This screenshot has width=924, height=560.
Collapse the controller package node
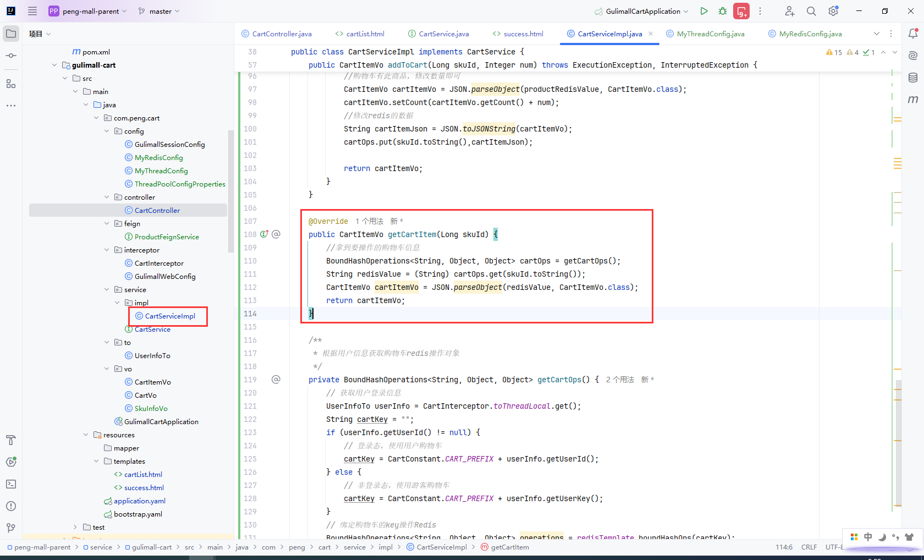pos(107,197)
